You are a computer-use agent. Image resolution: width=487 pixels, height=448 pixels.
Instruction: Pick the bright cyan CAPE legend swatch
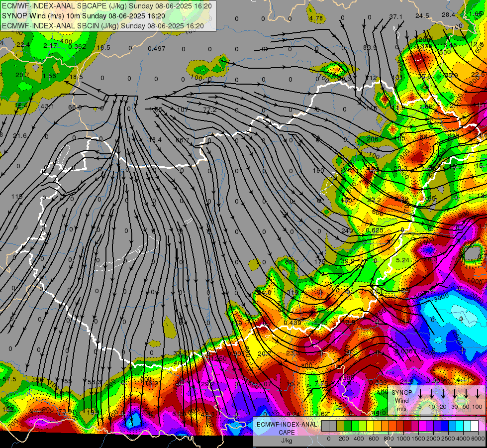tap(460, 426)
